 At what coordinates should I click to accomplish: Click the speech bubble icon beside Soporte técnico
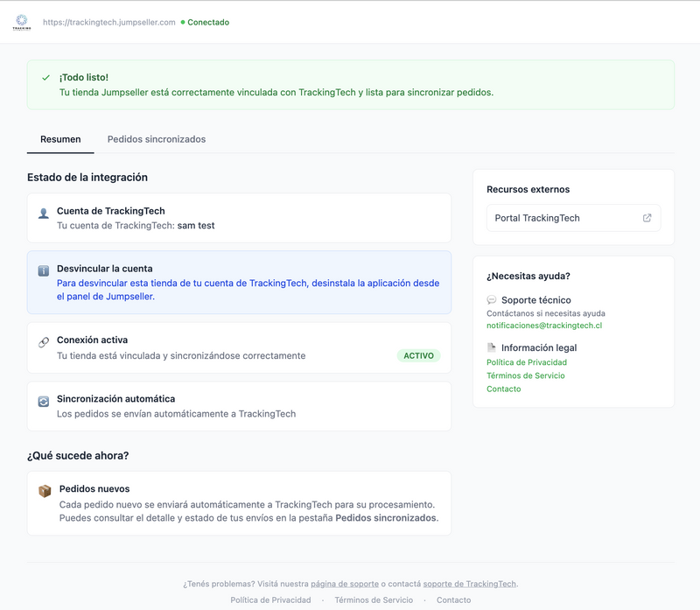coord(492,299)
